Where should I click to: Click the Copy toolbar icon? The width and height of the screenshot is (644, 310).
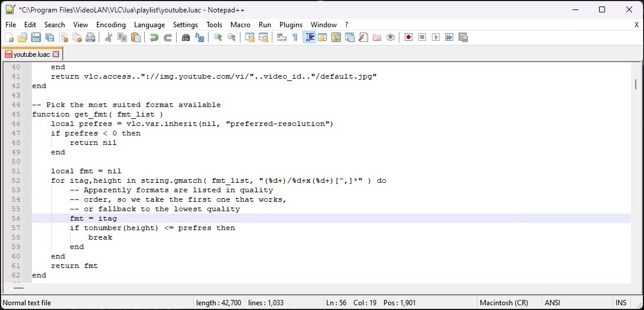pyautogui.click(x=122, y=37)
